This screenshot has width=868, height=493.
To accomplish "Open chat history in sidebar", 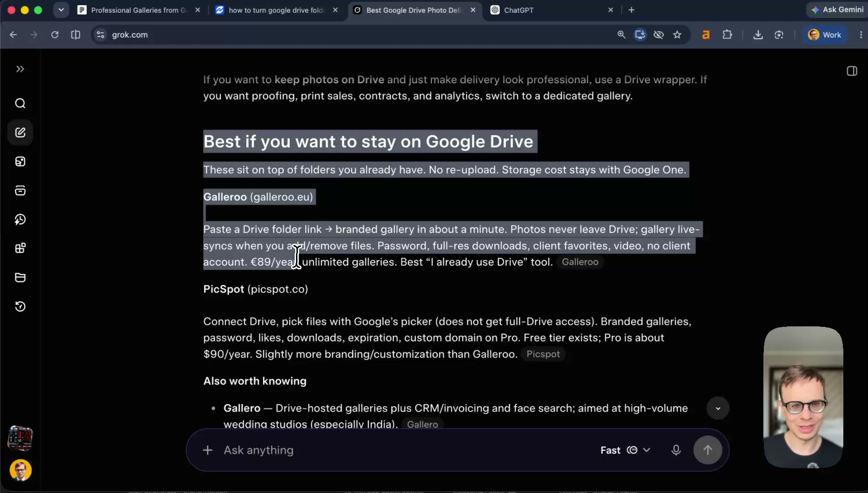I will pyautogui.click(x=20, y=306).
